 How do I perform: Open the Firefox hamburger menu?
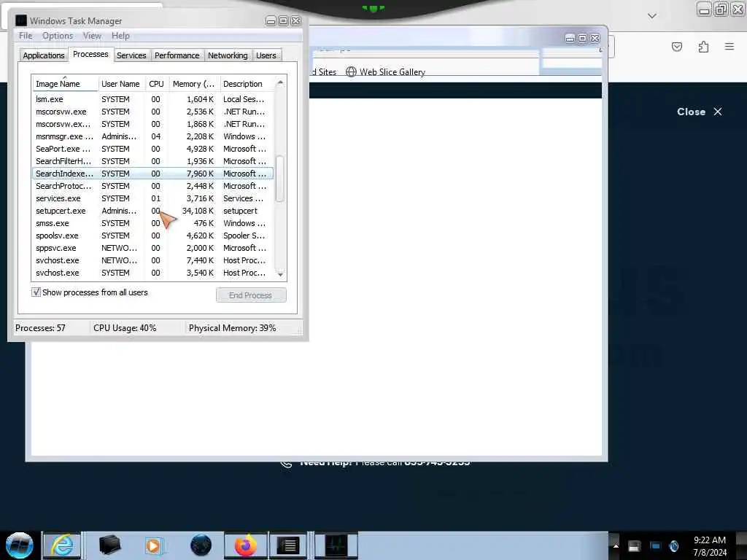click(729, 47)
